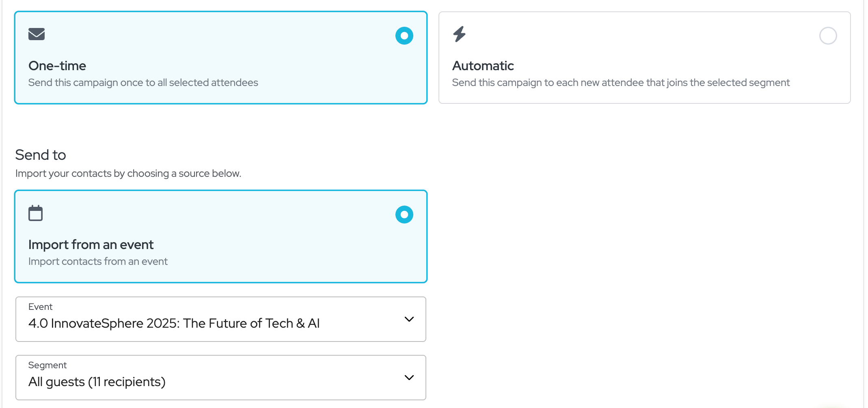
Task: Click the Import contacts from an event description
Action: [x=98, y=262]
